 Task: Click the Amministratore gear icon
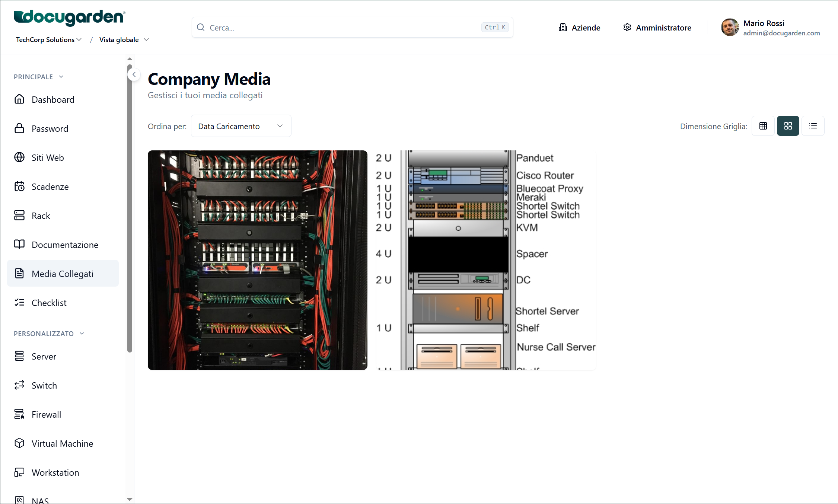627,28
